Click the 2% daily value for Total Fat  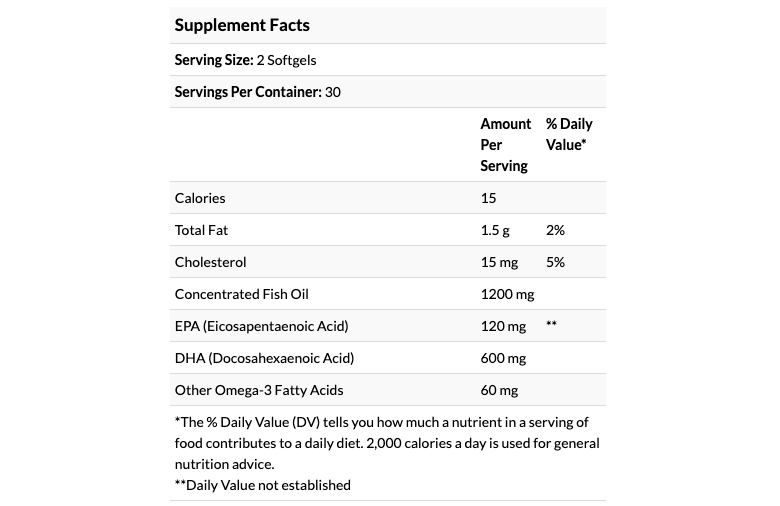click(555, 230)
